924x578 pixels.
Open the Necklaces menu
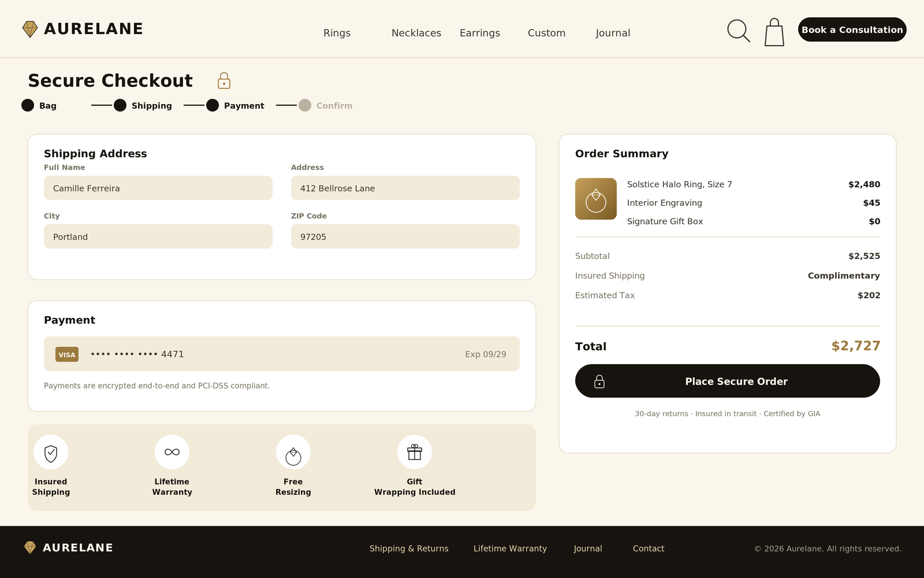click(x=416, y=33)
